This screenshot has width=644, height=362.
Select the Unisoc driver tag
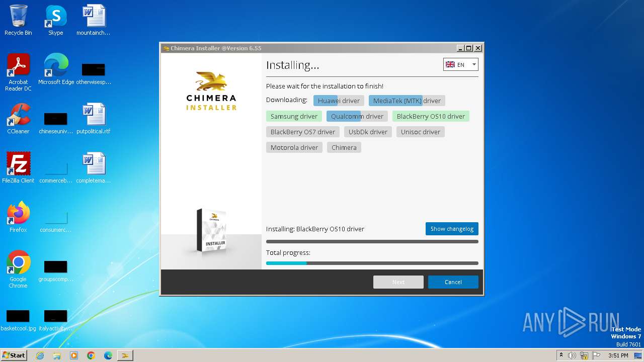coord(421,132)
